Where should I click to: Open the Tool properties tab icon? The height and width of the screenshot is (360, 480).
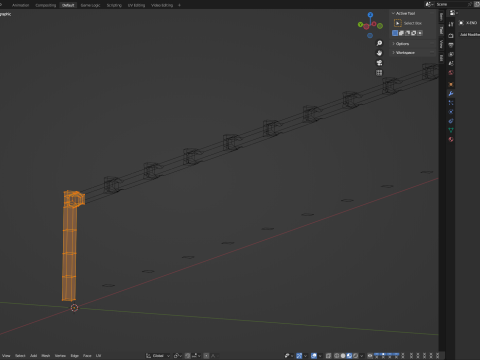[451, 24]
